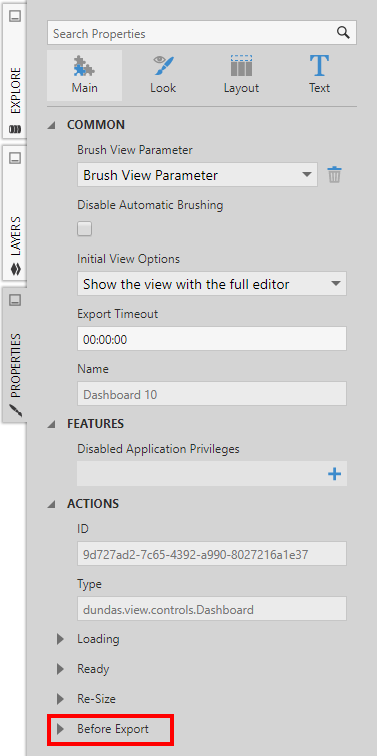Screen dimensions: 377x756
Task: Click the Initial View Options label
Action: [128, 259]
